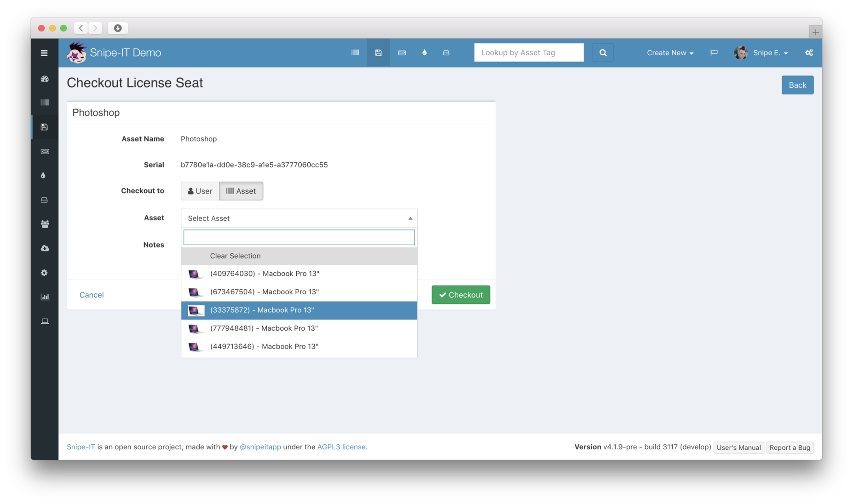Click the browser forward arrow
This screenshot has height=504, width=853.
tap(95, 28)
